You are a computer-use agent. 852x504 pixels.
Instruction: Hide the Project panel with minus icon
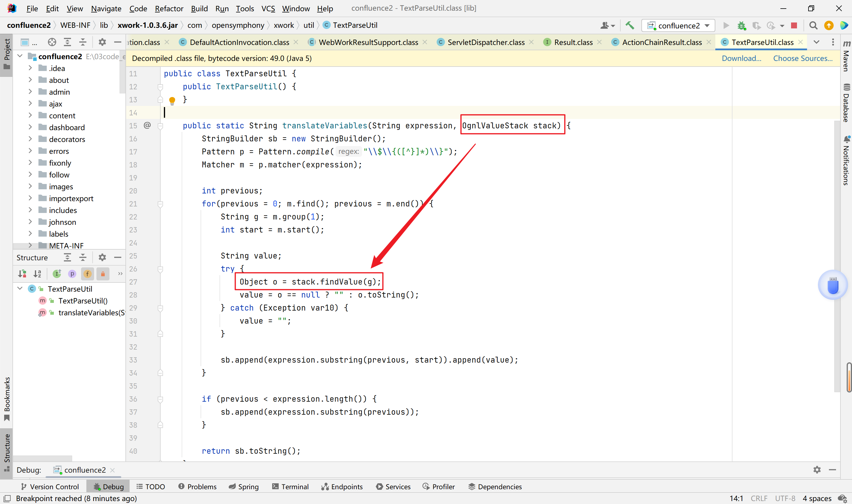tap(117, 42)
